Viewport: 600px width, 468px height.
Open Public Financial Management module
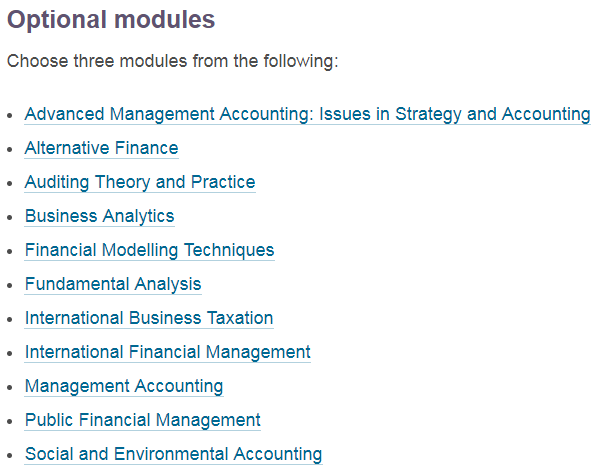pos(142,420)
